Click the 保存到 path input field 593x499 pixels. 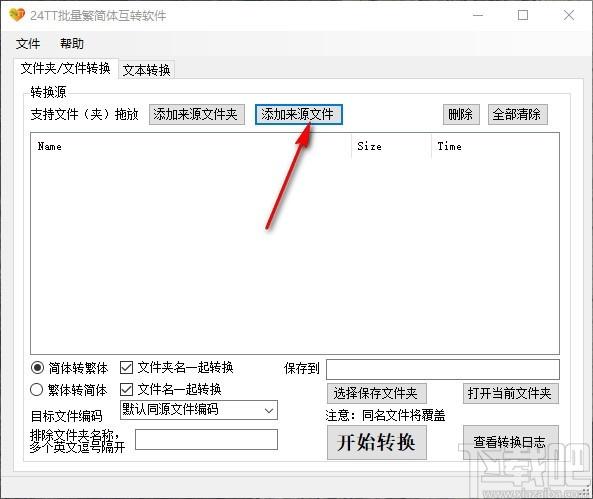pyautogui.click(x=442, y=369)
